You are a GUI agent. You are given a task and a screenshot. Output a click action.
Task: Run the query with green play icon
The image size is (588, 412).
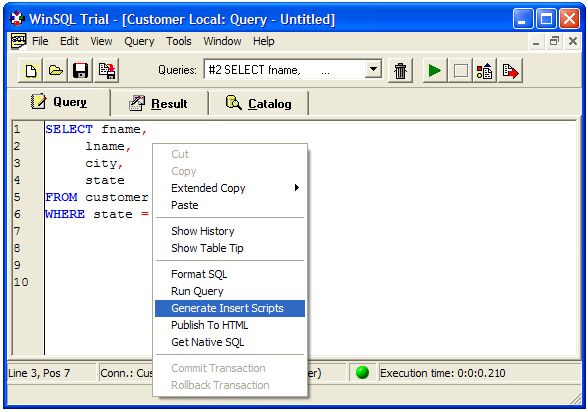(x=435, y=70)
